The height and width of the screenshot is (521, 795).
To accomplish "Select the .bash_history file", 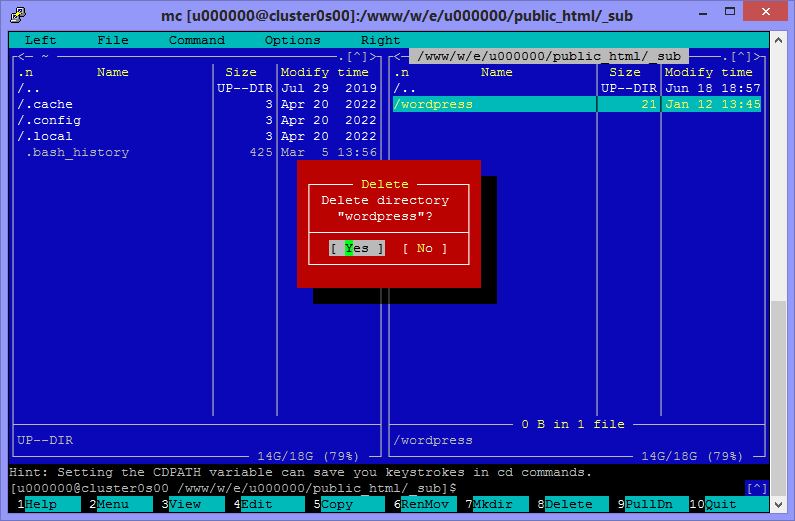I will pyautogui.click(x=77, y=152).
